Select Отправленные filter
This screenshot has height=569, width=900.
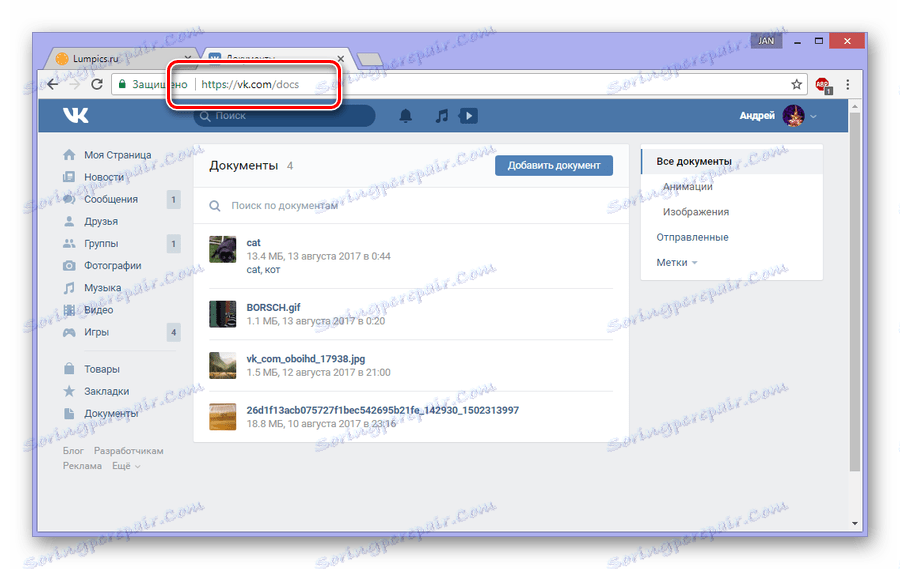[692, 237]
